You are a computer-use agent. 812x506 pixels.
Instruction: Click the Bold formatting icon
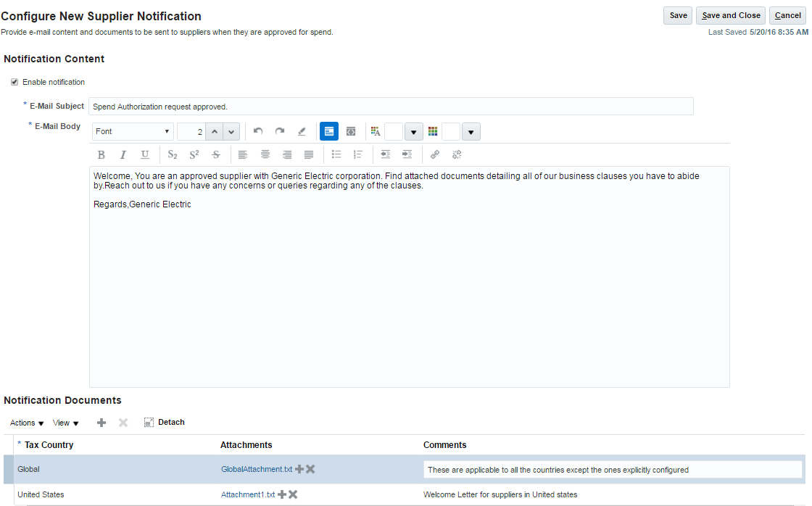(x=101, y=154)
